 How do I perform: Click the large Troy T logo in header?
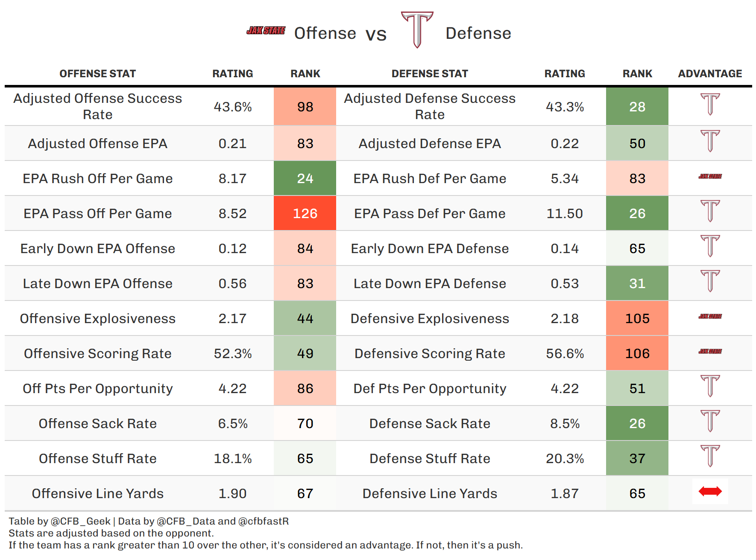(417, 29)
